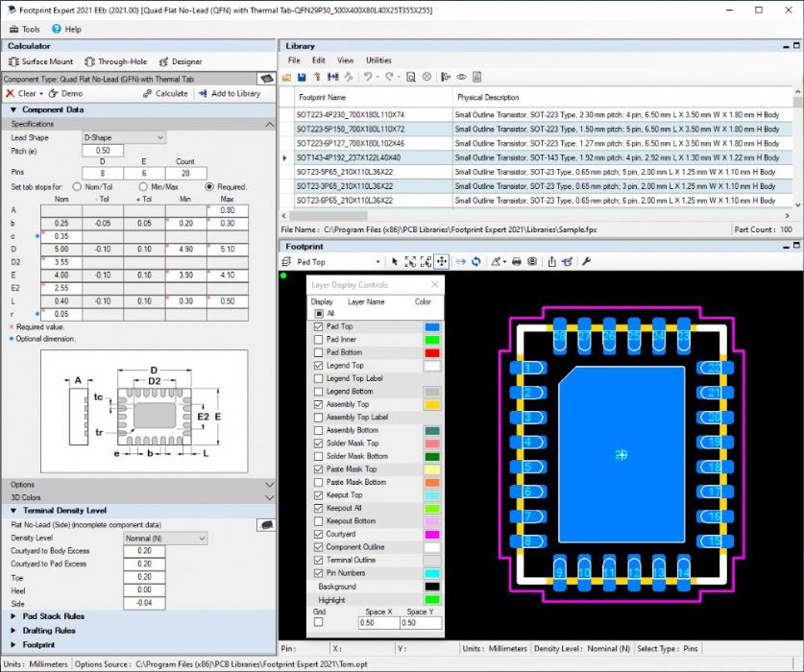
Task: Click the Calculate button
Action: (165, 94)
